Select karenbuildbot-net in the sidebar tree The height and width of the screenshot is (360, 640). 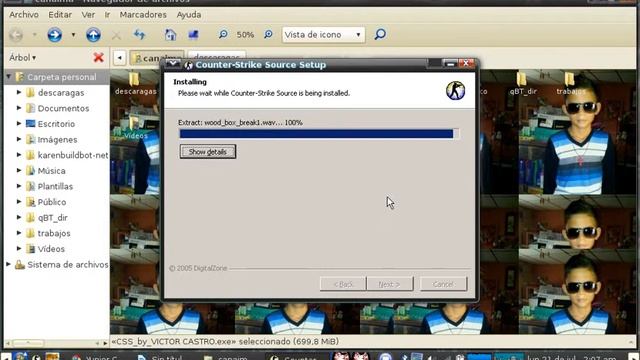[x=73, y=155]
